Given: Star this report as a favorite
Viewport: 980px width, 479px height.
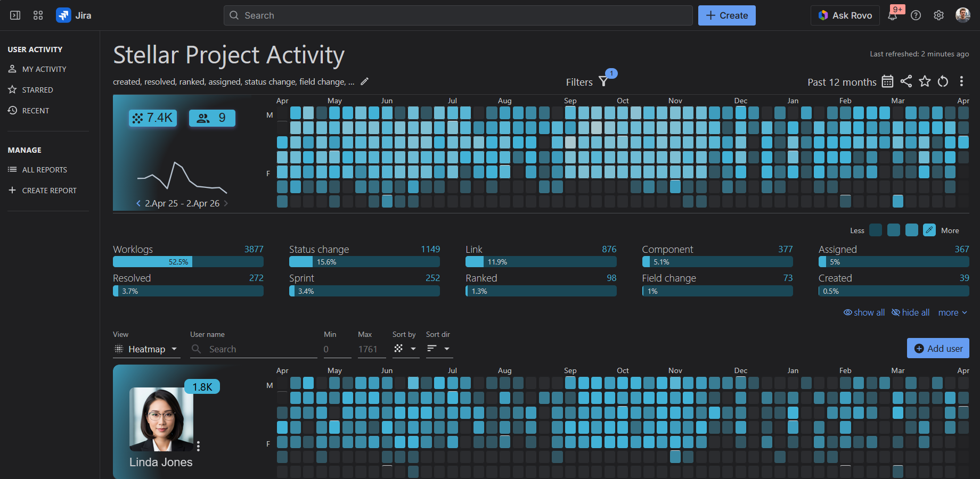Looking at the screenshot, I should pos(925,81).
